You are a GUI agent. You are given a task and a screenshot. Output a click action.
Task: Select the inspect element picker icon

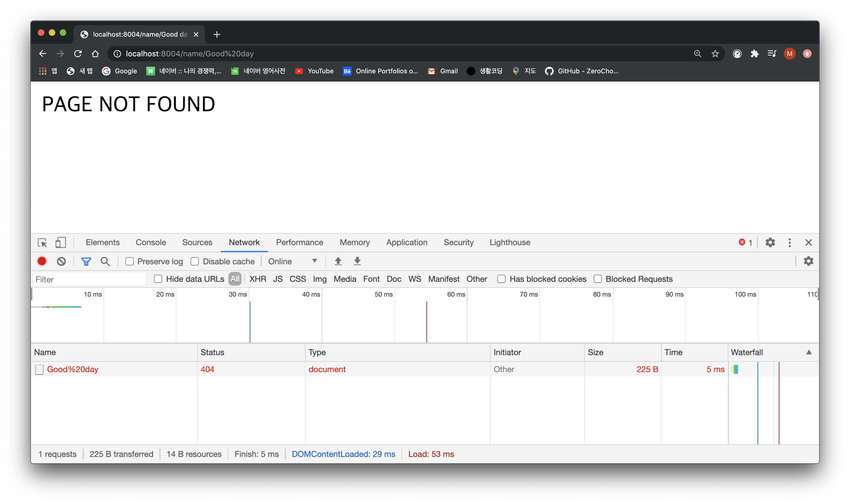coord(42,242)
